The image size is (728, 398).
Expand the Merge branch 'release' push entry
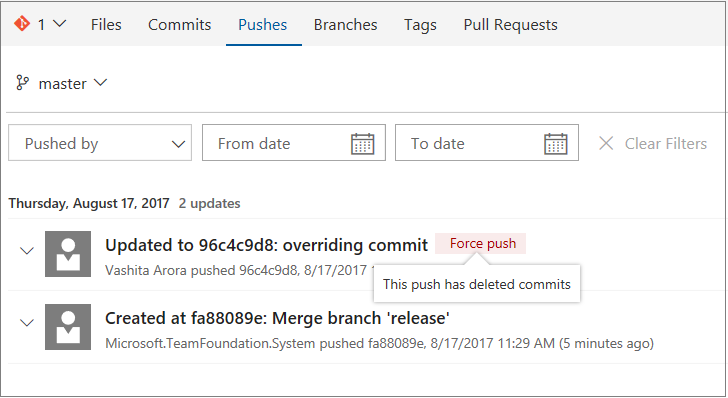(x=27, y=323)
